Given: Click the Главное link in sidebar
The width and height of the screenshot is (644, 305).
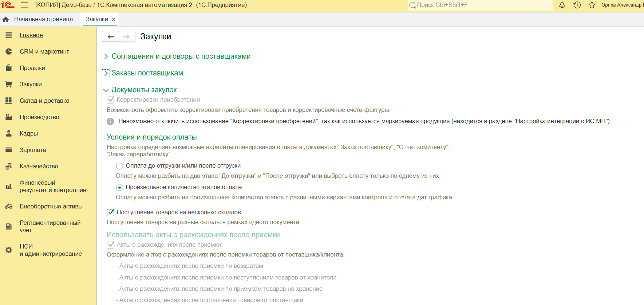Looking at the screenshot, I should point(31,35).
